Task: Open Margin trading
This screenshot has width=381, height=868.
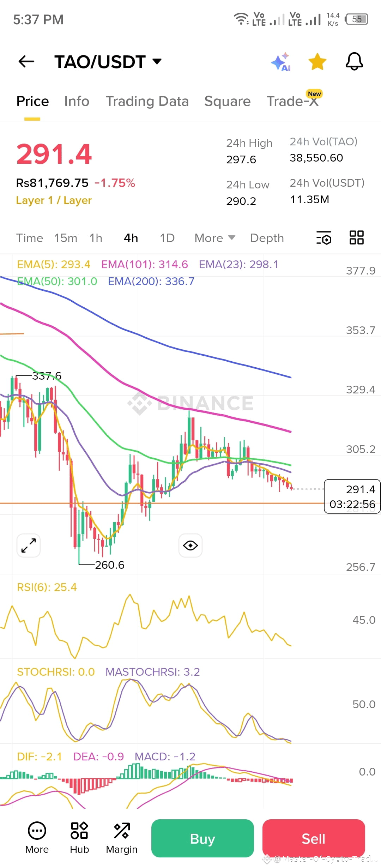Action: [x=122, y=838]
